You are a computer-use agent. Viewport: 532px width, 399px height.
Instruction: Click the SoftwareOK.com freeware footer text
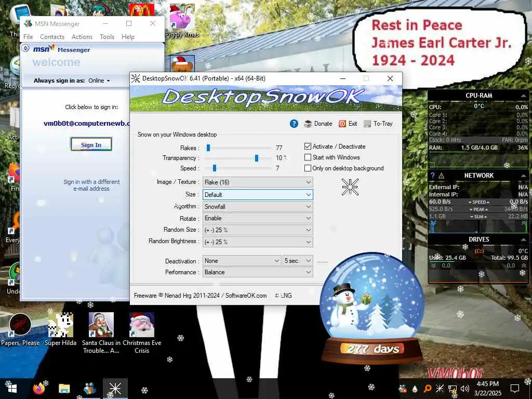pyautogui.click(x=200, y=296)
